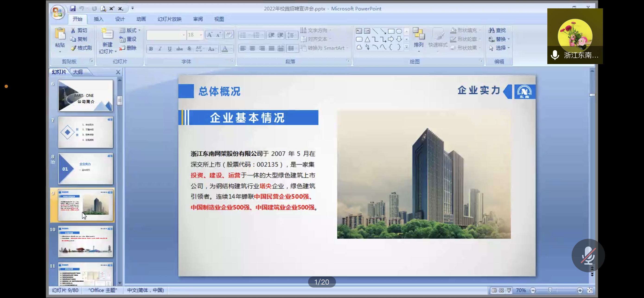Screen dimensions: 644x298
Task: Click the Undo arrow in quick access toolbar
Action: (x=81, y=9)
